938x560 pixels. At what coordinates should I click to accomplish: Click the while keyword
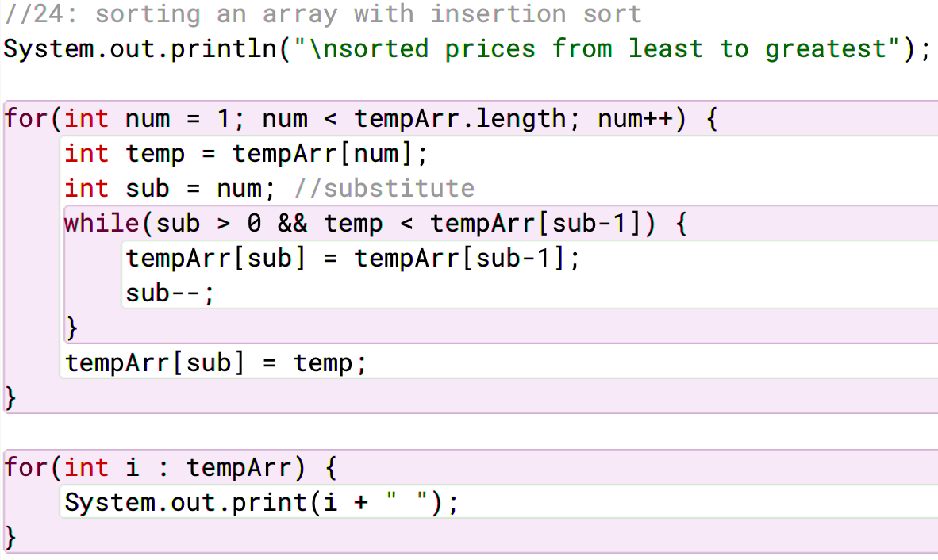click(x=102, y=224)
